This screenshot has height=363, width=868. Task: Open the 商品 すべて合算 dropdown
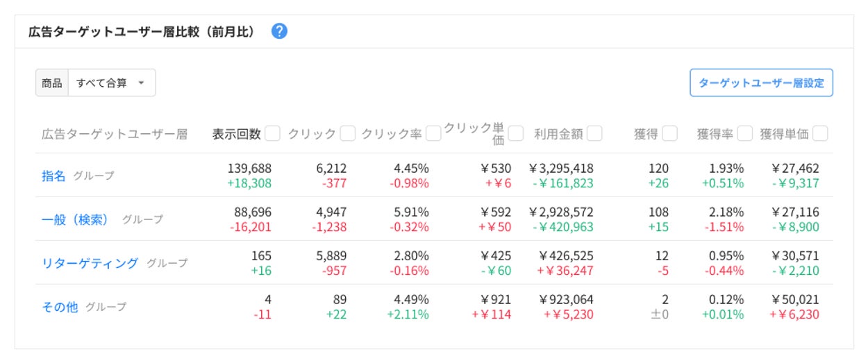point(111,83)
